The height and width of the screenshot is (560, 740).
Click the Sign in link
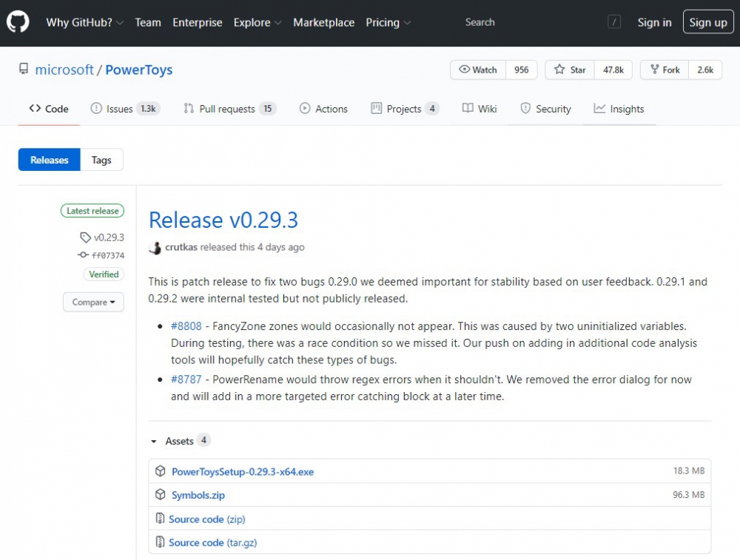pos(654,23)
